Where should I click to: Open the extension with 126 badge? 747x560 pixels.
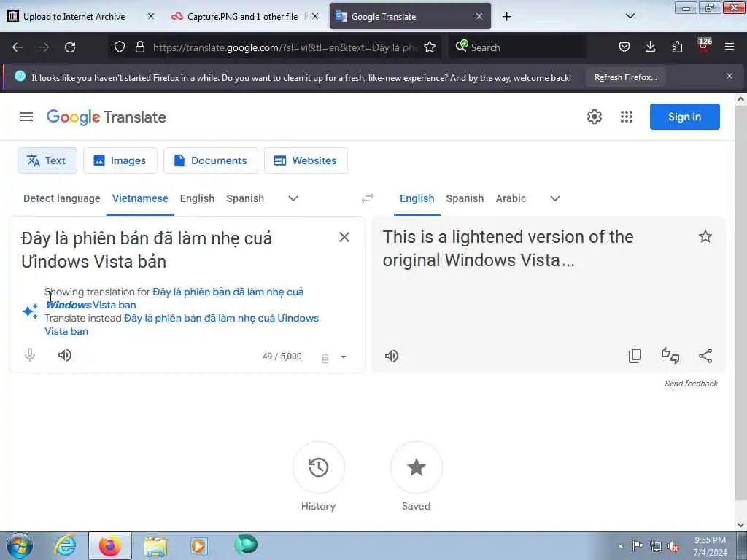click(704, 46)
